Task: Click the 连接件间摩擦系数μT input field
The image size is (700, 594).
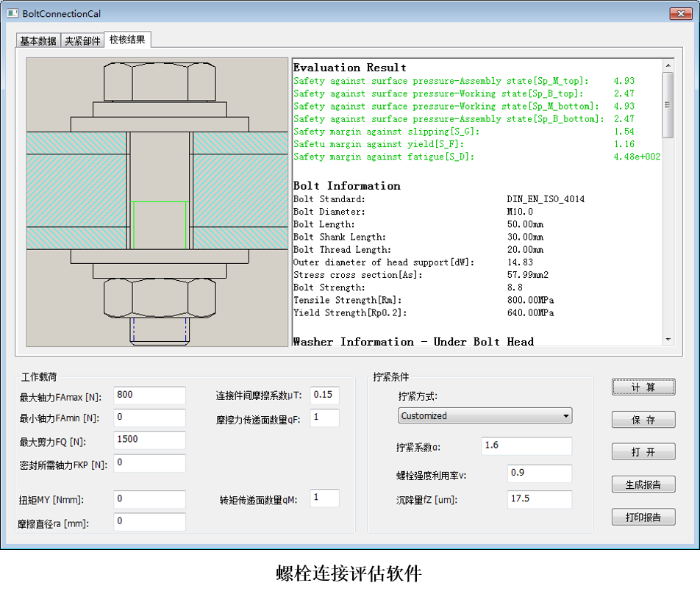Action: coord(324,396)
